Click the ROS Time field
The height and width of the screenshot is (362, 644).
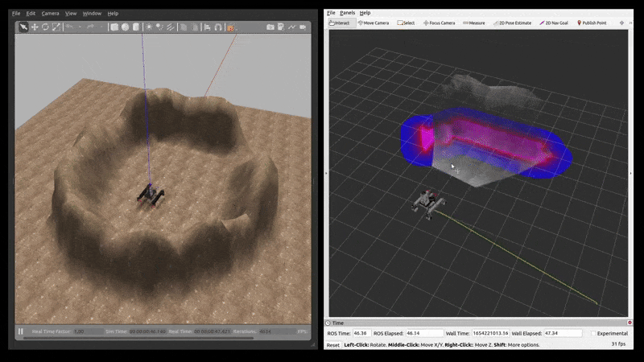(361, 333)
